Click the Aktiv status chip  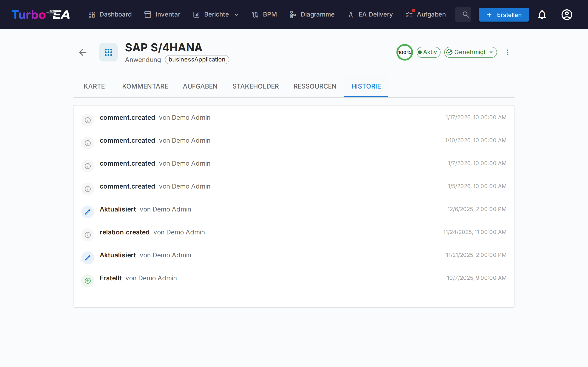[428, 52]
